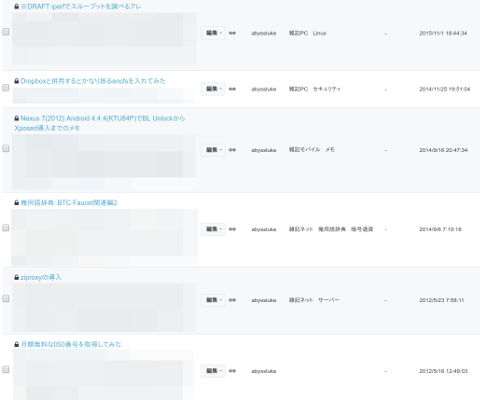Open the 編集 dropdown for the DRAFT iperf post
The height and width of the screenshot is (400, 480).
click(x=213, y=33)
